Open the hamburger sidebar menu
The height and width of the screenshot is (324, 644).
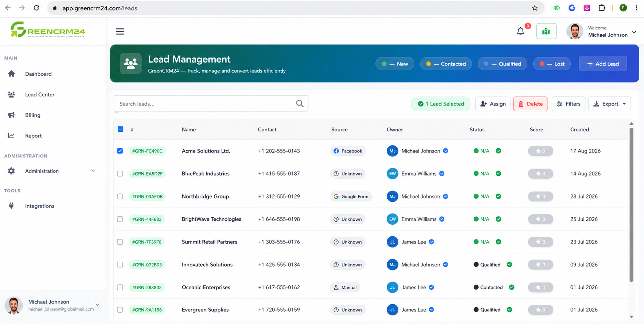coord(120,31)
